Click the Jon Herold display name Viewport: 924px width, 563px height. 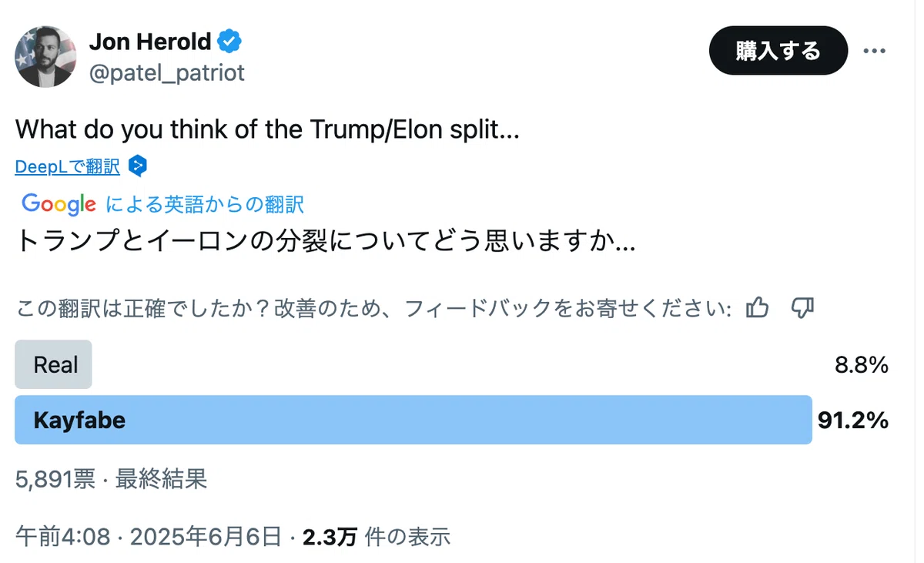click(150, 41)
